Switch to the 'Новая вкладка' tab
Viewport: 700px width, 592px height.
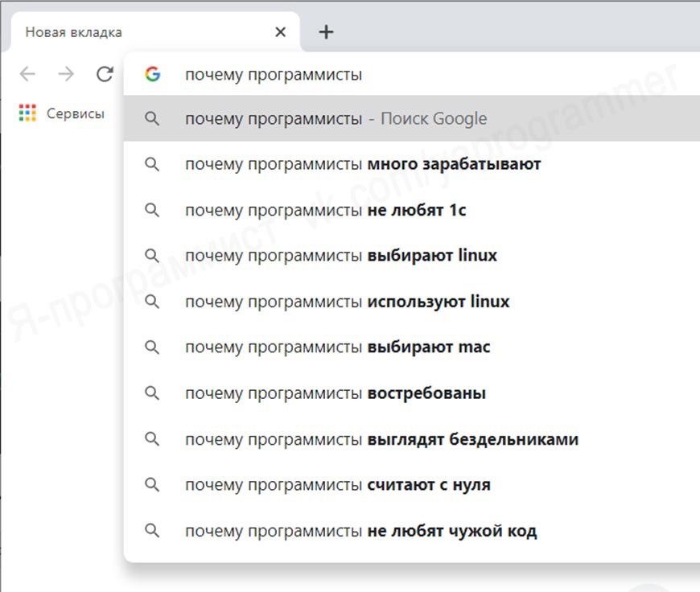coord(121,33)
